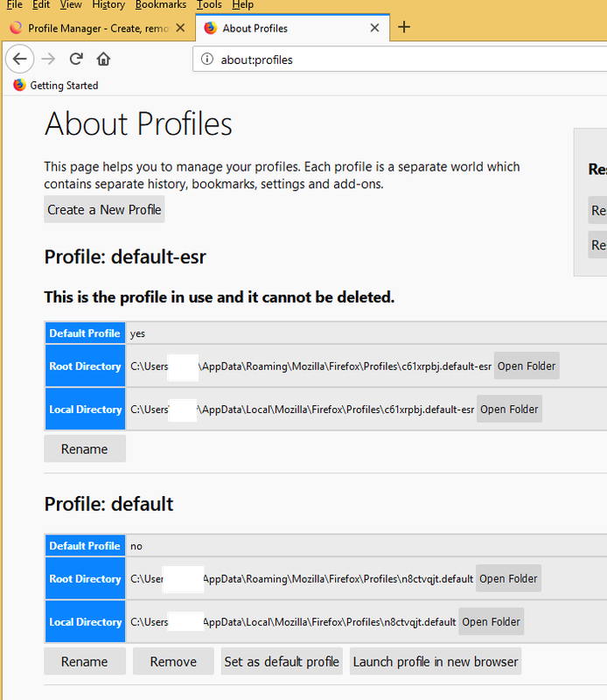
Task: Click the 'Profile: default' heading
Action: tap(108, 504)
